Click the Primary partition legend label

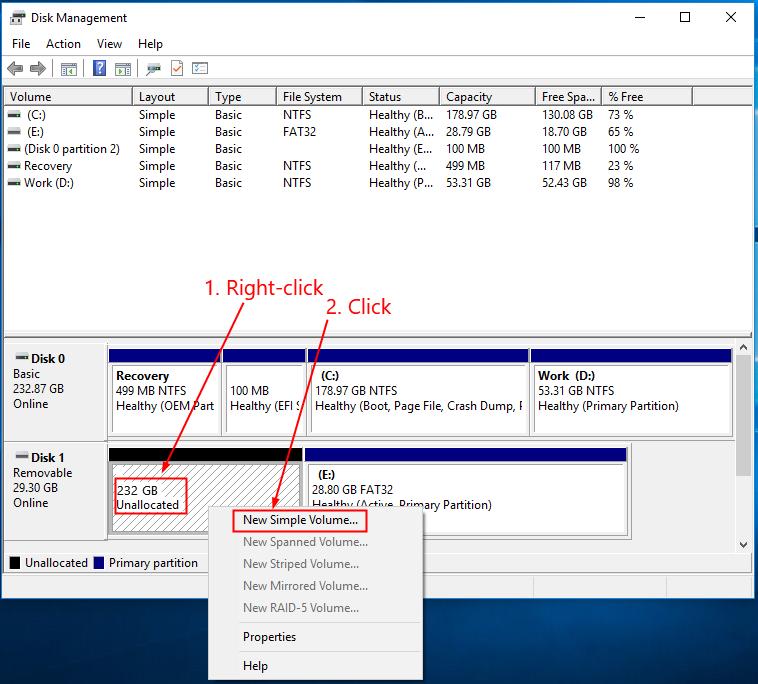[x=153, y=563]
